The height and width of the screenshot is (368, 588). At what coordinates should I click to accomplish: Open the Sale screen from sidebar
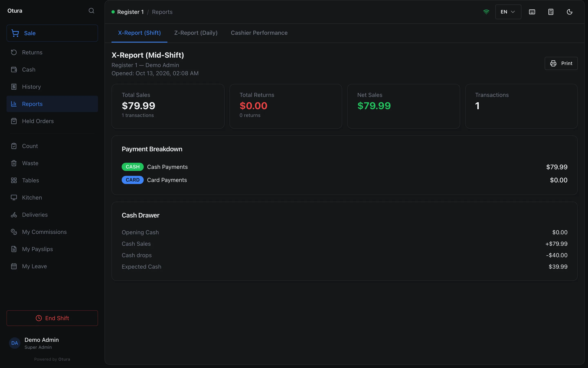point(52,33)
